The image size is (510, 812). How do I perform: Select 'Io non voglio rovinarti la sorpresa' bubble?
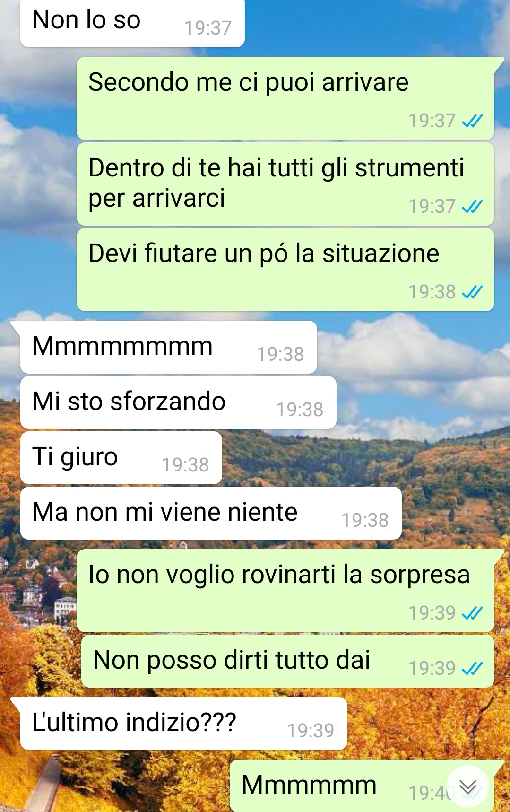coord(285,591)
